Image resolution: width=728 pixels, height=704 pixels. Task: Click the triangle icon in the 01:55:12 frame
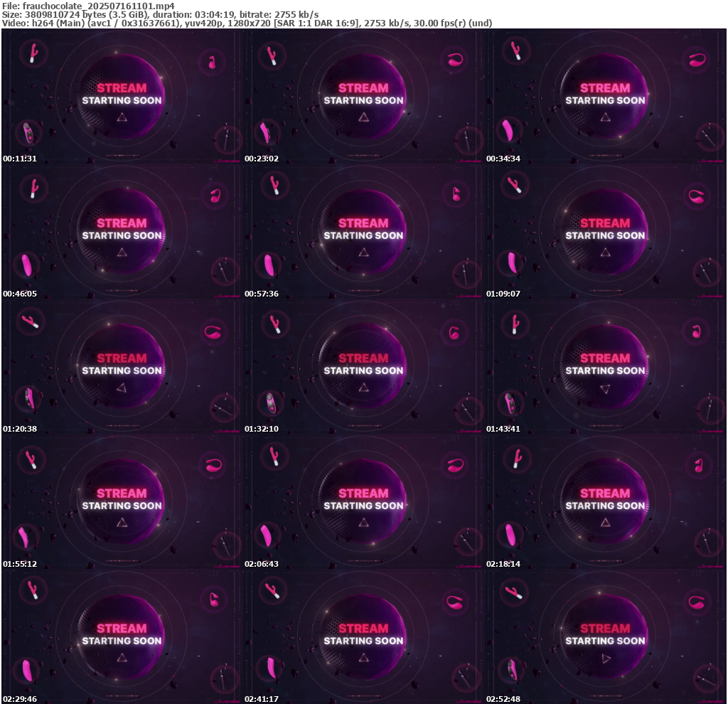(122, 523)
